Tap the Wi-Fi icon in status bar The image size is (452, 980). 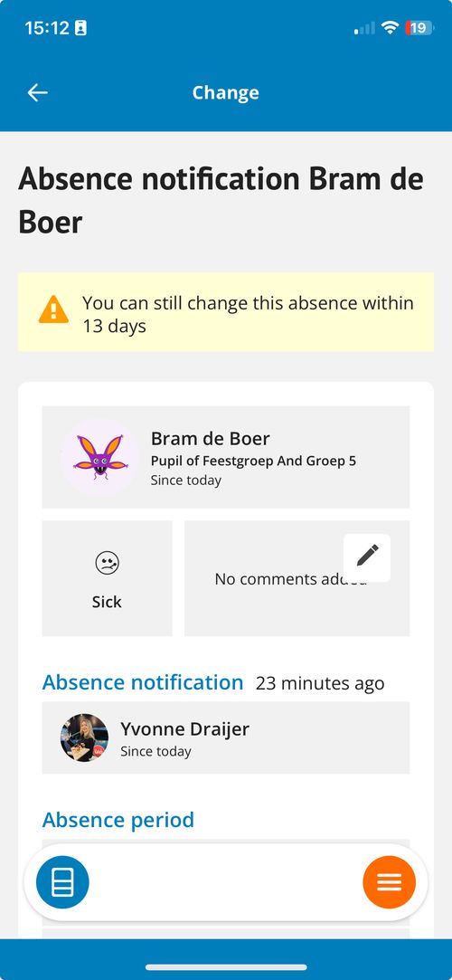391,28
